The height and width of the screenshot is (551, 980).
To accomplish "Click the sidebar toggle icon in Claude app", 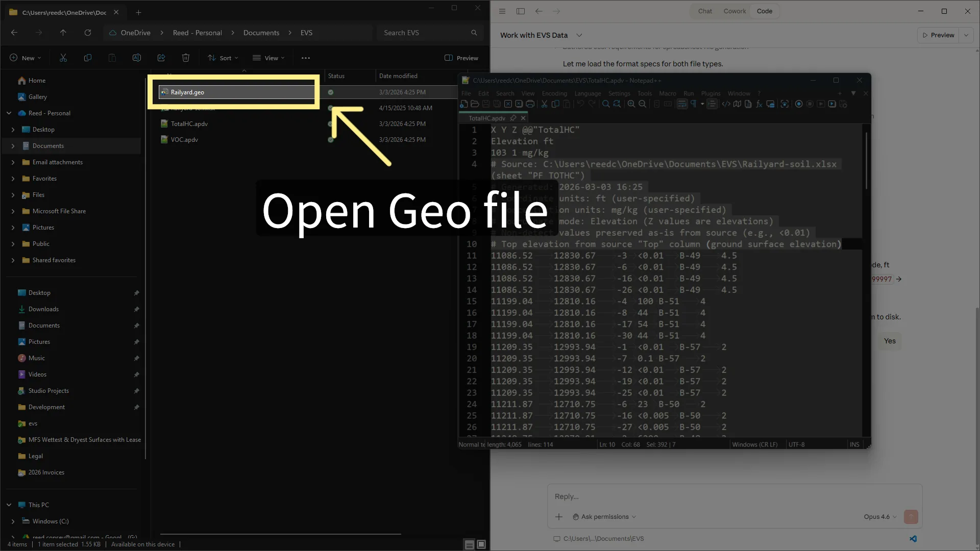I will [521, 11].
